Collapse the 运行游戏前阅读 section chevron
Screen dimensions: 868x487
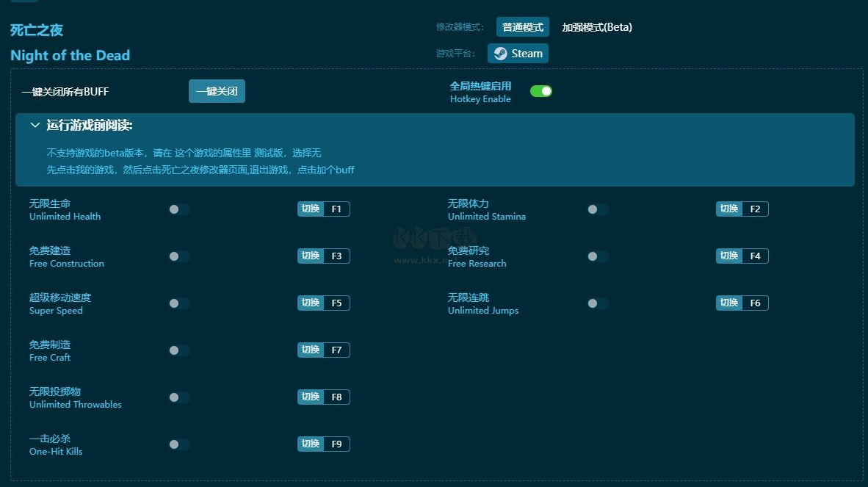35,125
